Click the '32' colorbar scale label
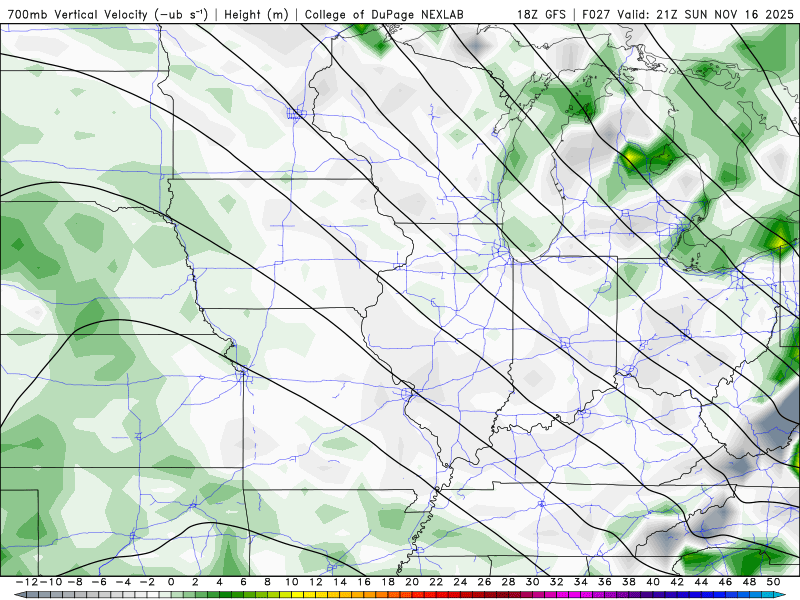This screenshot has width=800, height=600. pos(557,582)
